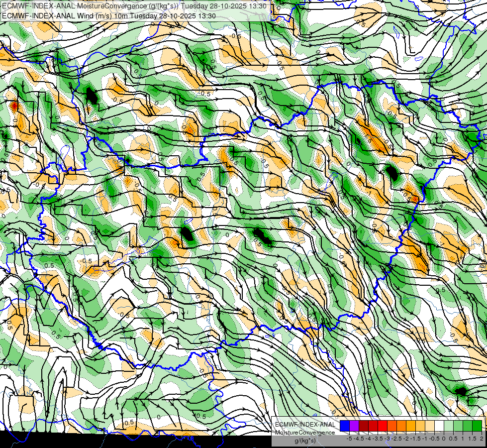
Task: Click the '-2.5' tick label on the legend scale
Action: [396, 439]
